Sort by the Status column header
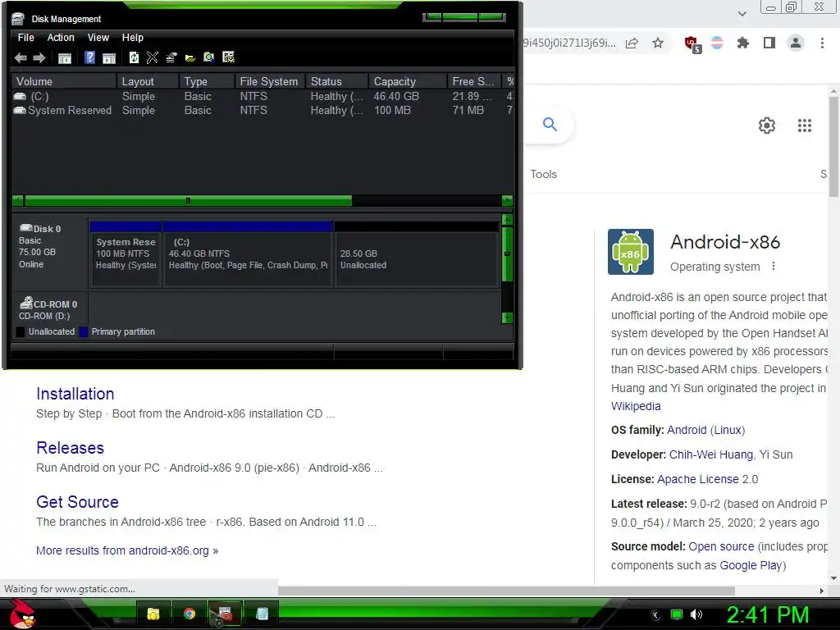Image resolution: width=840 pixels, height=630 pixels. point(337,81)
